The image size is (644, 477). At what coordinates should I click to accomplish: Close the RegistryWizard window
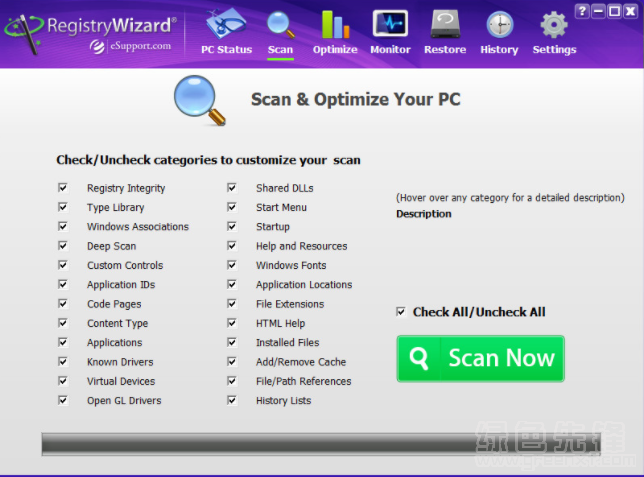(630, 11)
